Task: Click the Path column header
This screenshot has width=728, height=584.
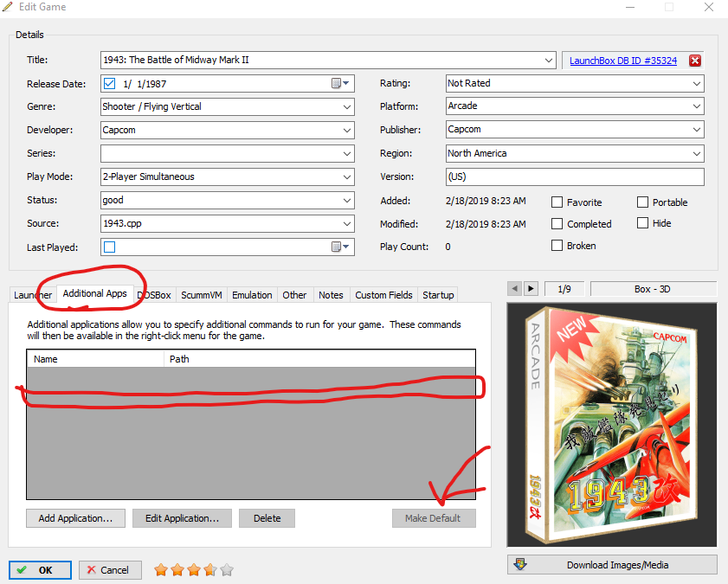Action: tap(319, 359)
